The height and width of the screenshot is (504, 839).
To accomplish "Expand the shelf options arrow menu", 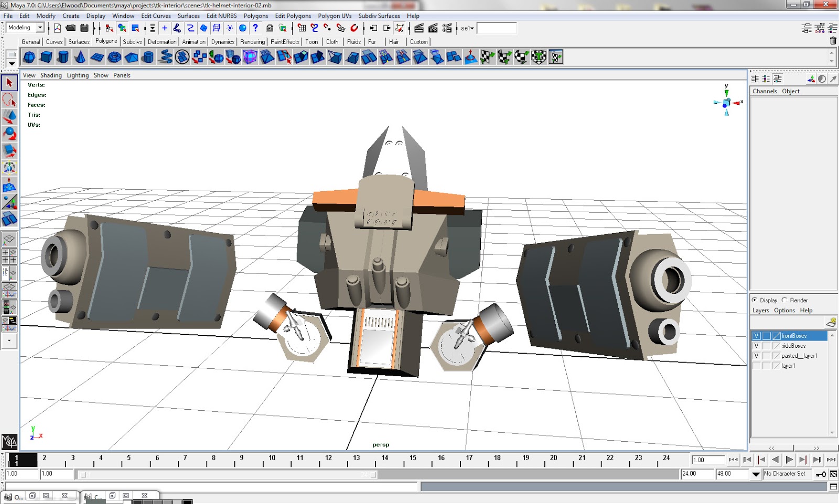I will [x=12, y=64].
